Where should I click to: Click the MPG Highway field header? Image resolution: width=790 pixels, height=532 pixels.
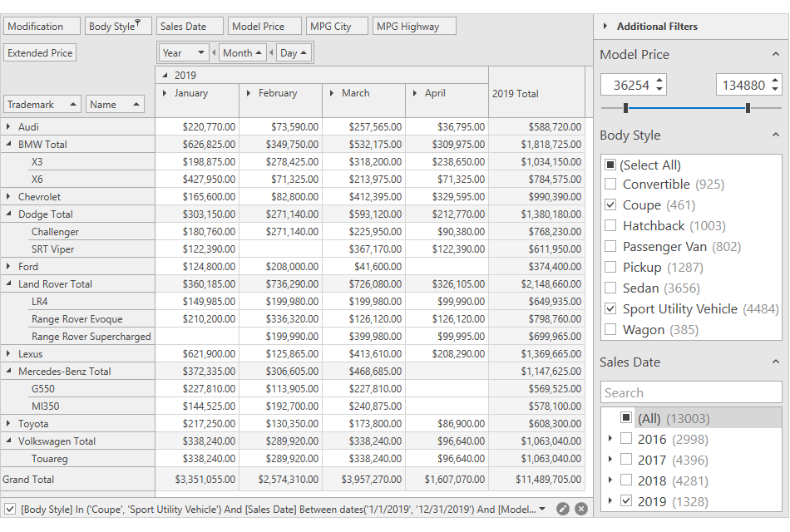414,27
